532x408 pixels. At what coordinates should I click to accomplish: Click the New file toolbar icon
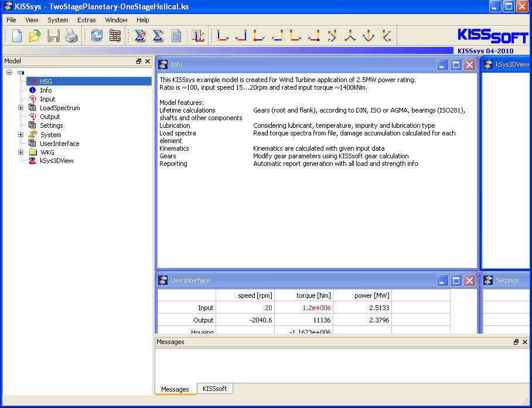pos(17,36)
